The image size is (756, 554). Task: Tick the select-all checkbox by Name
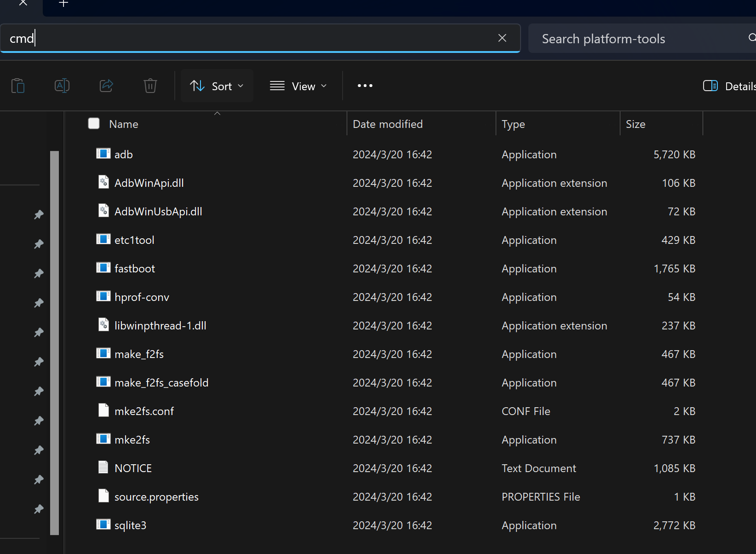pyautogui.click(x=94, y=123)
